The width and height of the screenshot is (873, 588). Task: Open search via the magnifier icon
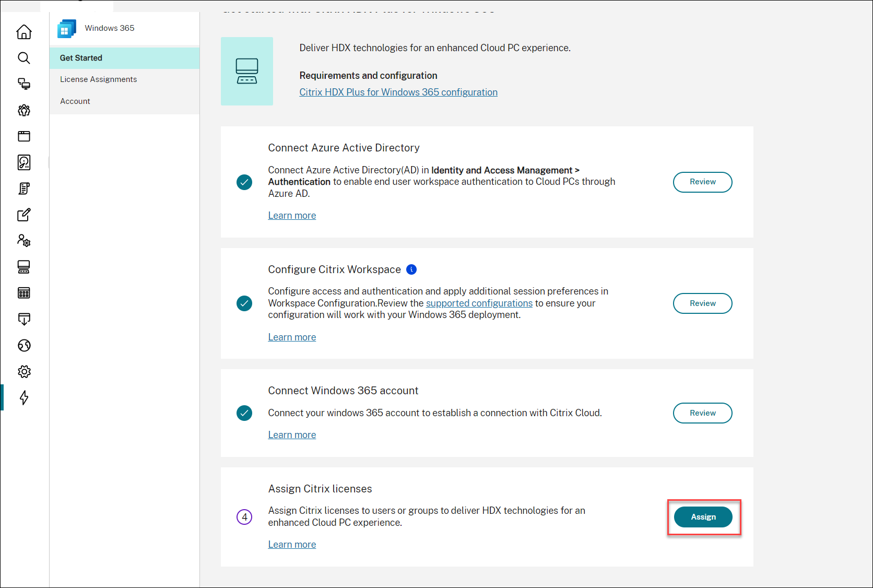coord(24,58)
